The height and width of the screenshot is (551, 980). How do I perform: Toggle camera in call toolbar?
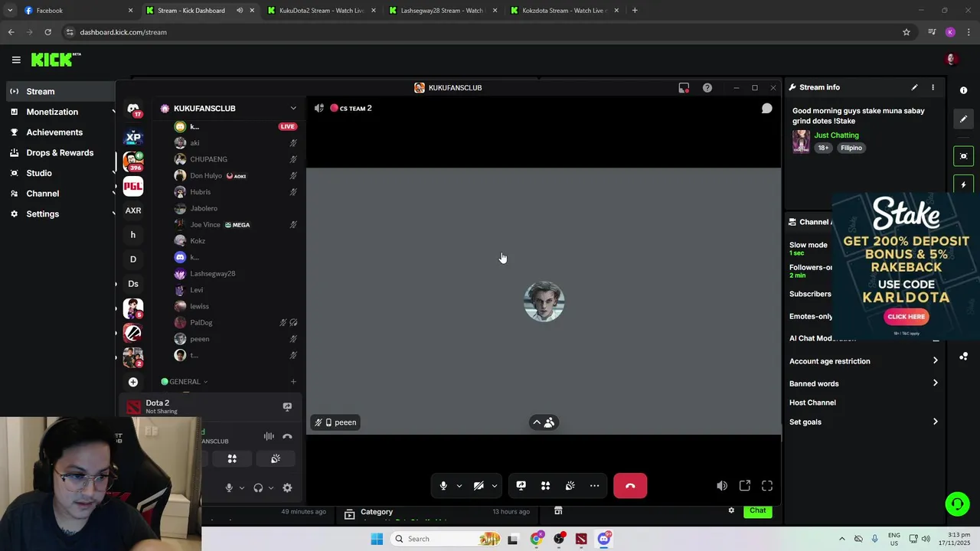(479, 486)
